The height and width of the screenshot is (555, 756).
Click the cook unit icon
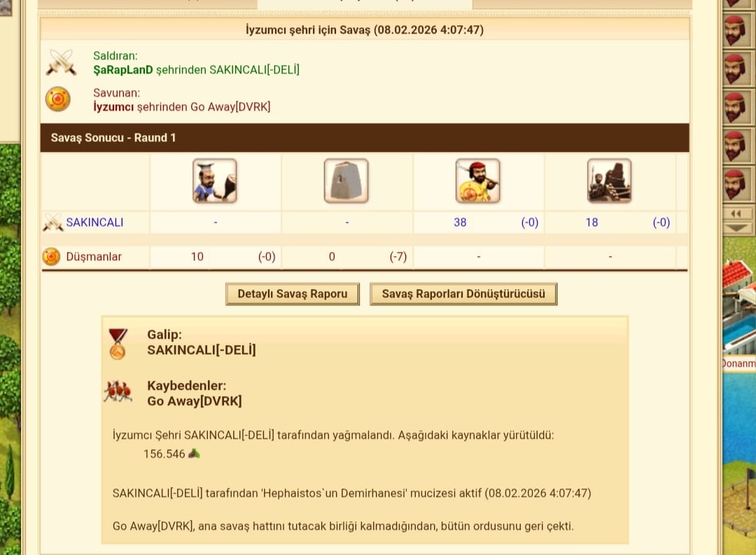point(215,181)
